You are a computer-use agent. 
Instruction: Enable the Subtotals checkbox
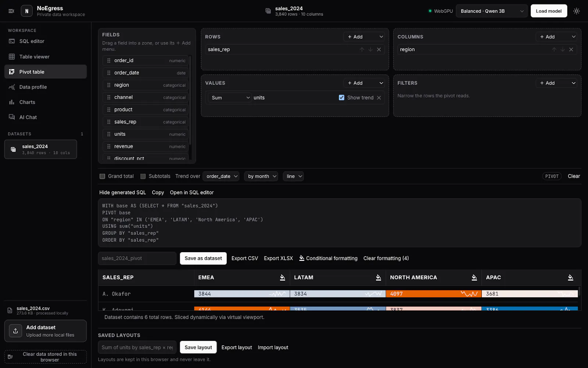[x=143, y=176]
